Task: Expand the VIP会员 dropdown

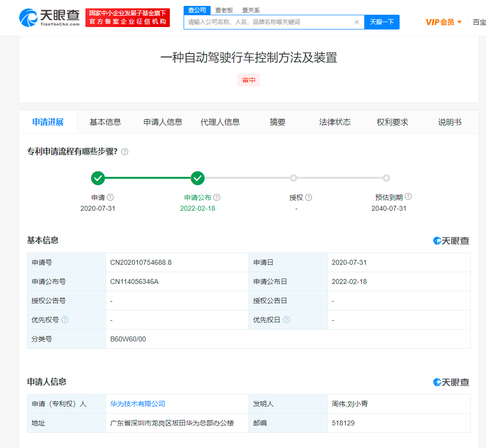Action: [443, 22]
